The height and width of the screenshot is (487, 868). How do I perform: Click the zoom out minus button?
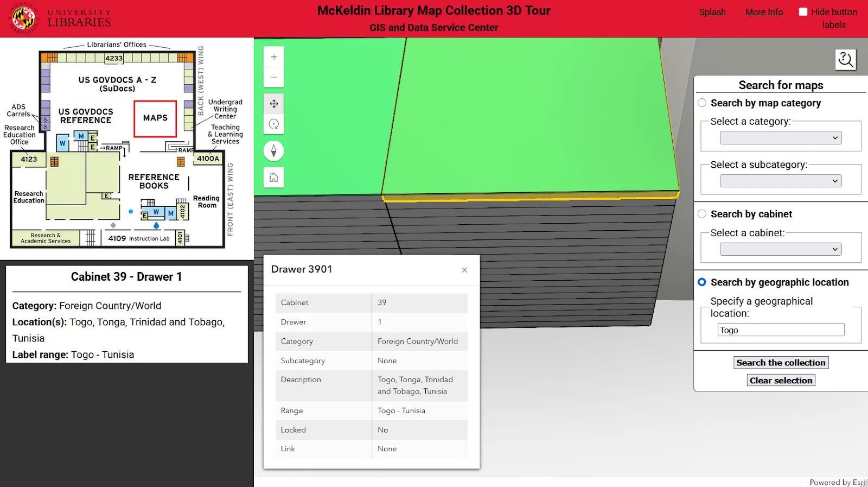(274, 77)
